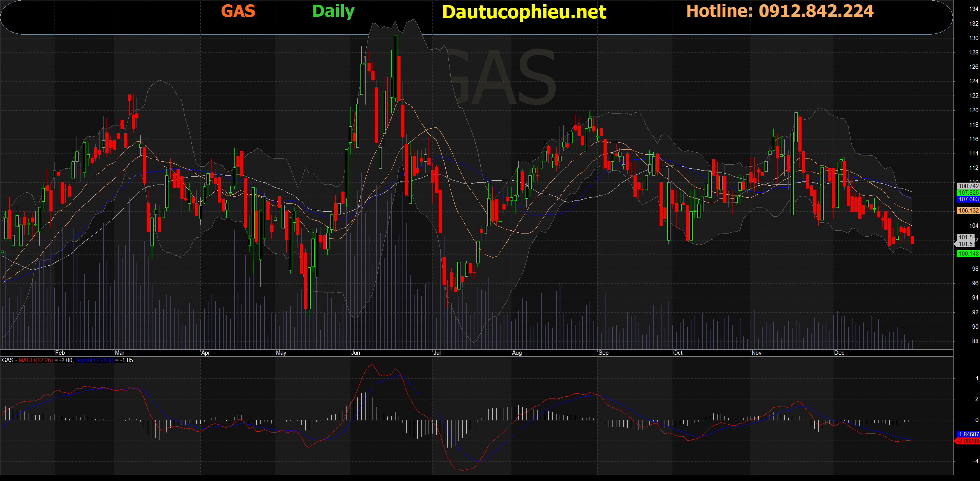Click the green Daily timeframe label

(x=333, y=11)
